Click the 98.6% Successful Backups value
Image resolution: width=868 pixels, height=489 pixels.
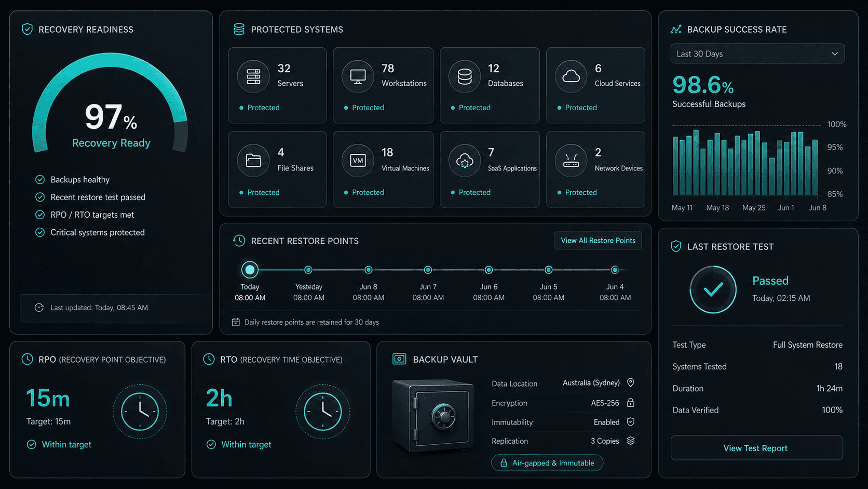coord(703,85)
